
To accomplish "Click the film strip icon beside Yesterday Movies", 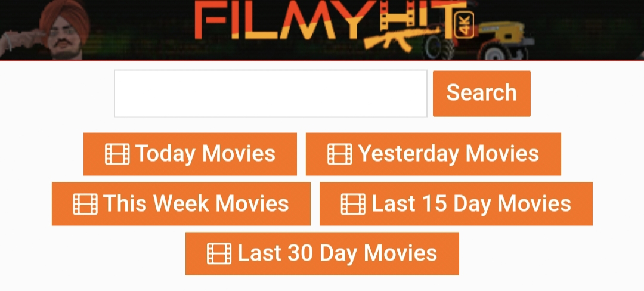I will tap(340, 154).
